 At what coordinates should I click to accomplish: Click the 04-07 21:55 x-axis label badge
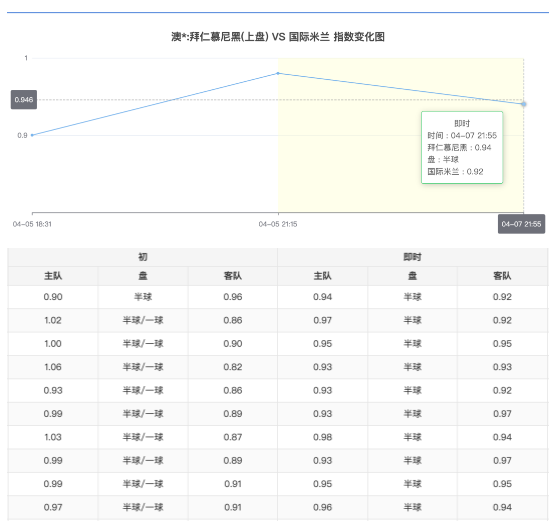521,224
